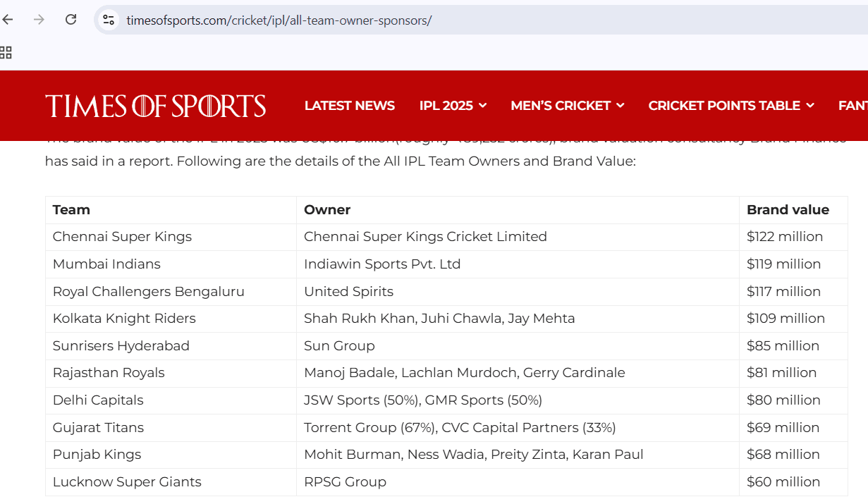
Task: Click the Times of Sports logo
Action: tap(155, 105)
